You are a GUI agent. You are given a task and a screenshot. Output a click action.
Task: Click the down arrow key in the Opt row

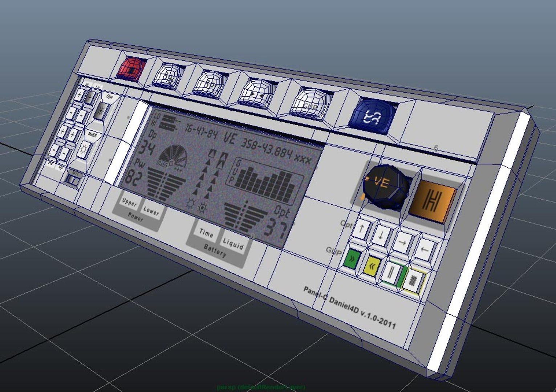point(381,235)
